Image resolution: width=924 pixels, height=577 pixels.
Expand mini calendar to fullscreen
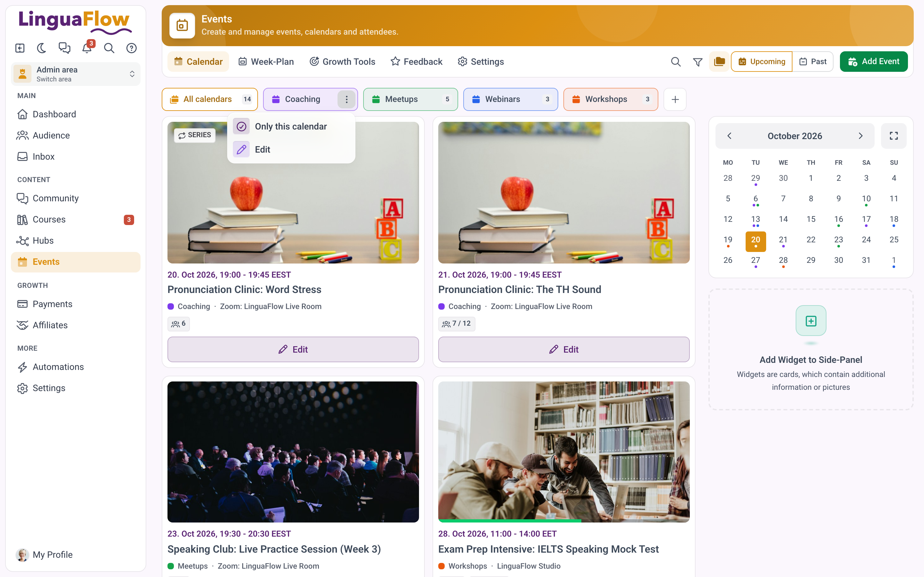coord(894,136)
